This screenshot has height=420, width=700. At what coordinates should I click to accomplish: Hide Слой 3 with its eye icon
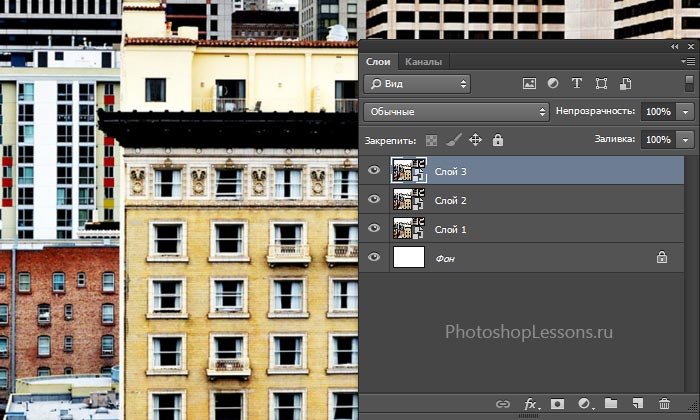(375, 171)
